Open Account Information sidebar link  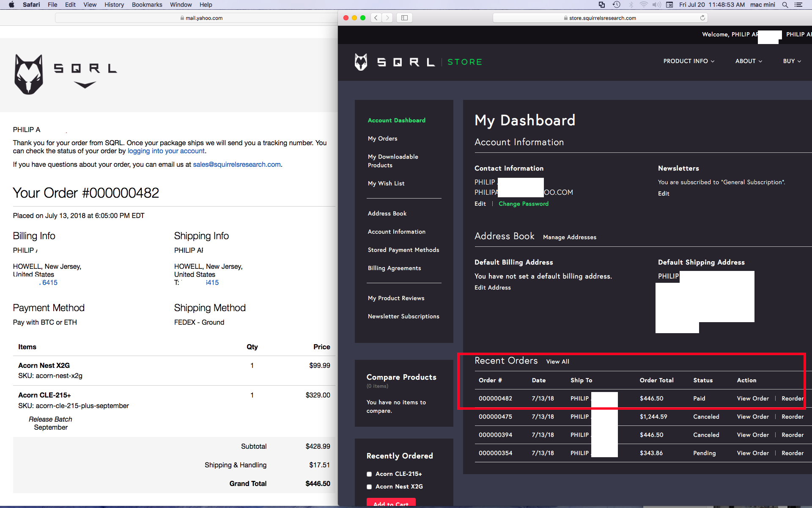[x=397, y=232]
